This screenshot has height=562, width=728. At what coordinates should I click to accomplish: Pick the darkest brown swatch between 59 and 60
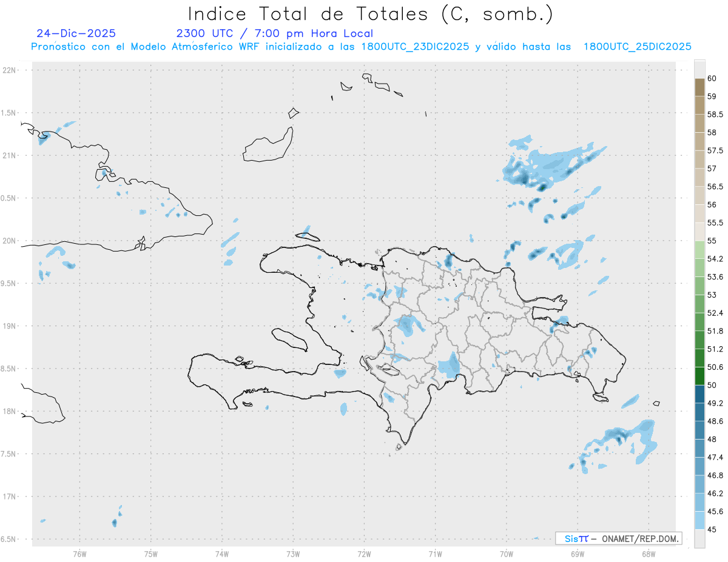(x=699, y=87)
